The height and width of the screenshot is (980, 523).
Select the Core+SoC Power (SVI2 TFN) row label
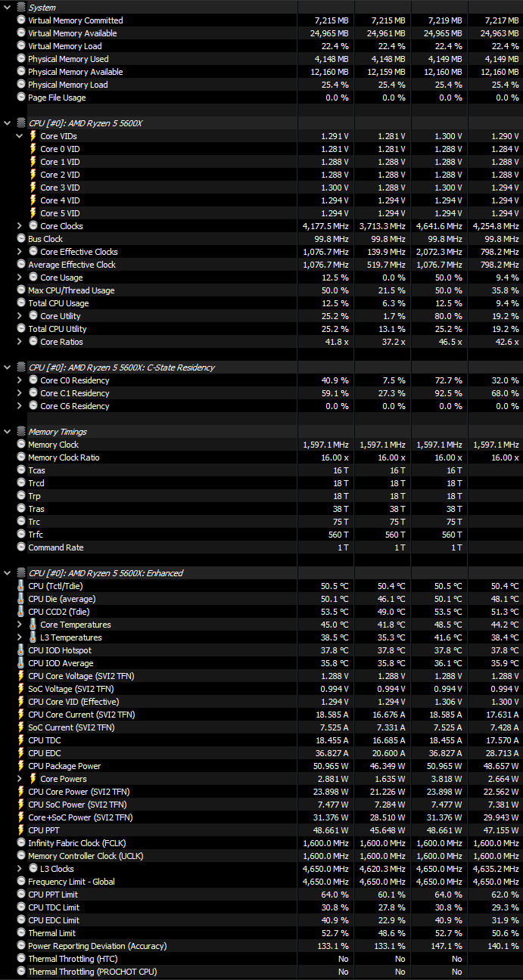80,817
